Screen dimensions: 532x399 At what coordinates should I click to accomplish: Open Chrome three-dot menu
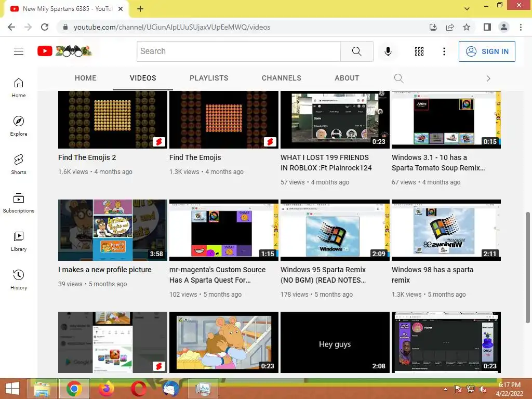pyautogui.click(x=521, y=27)
